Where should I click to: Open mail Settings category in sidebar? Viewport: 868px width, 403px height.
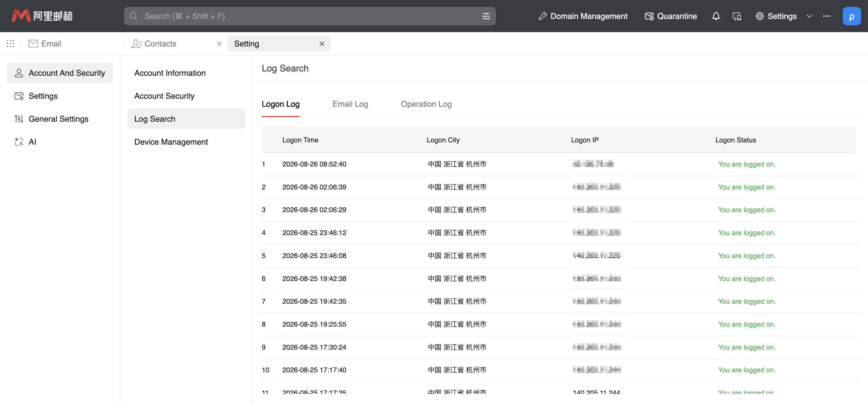60,96
